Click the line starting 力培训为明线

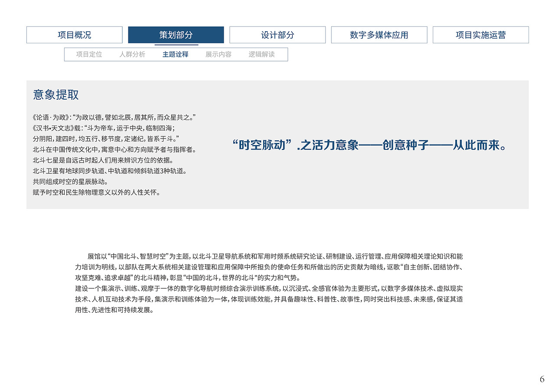(x=269, y=267)
